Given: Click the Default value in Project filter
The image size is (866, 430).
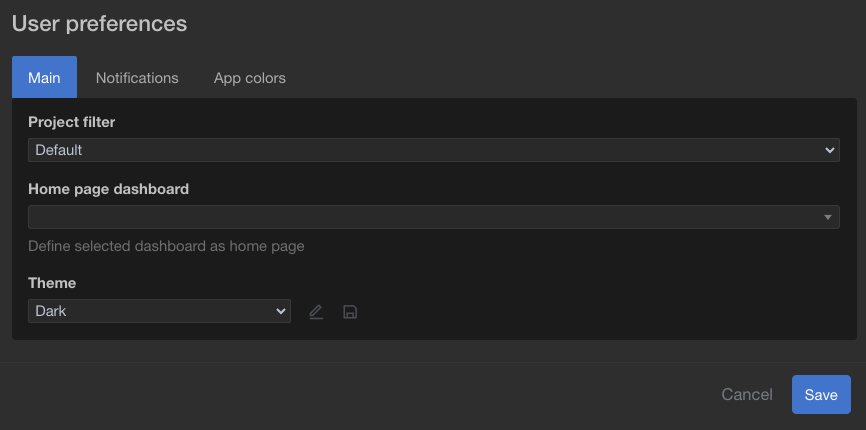Looking at the screenshot, I should coord(59,150).
